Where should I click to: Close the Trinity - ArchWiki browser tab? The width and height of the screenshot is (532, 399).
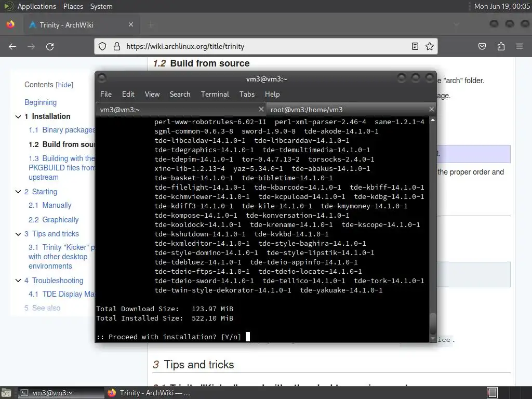(x=131, y=24)
